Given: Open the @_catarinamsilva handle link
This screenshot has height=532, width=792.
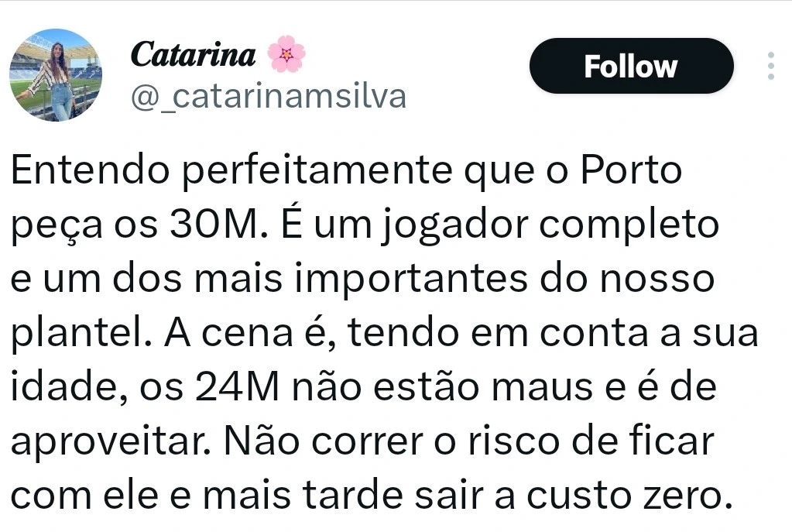Looking at the screenshot, I should click(268, 98).
